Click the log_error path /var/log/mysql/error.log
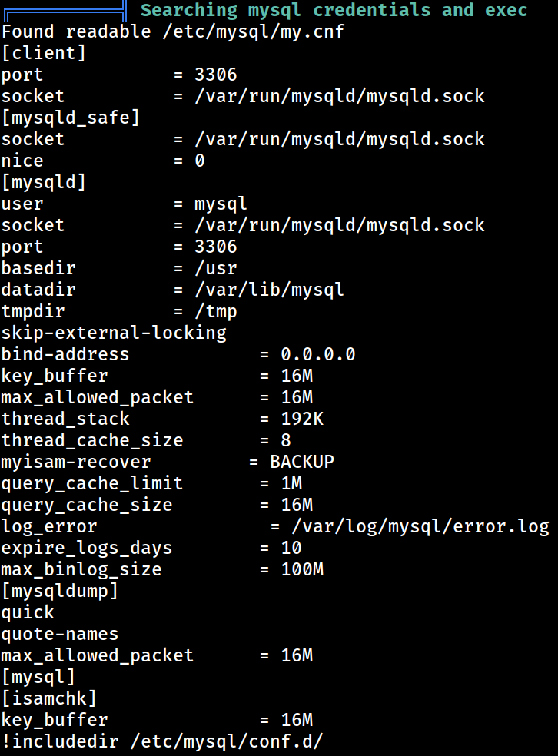 coord(420,526)
